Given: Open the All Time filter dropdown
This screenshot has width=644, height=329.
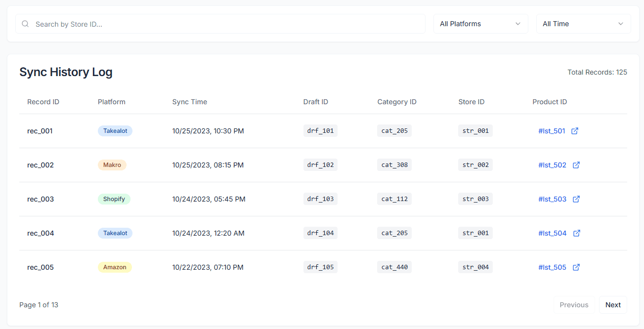Looking at the screenshot, I should tap(583, 23).
